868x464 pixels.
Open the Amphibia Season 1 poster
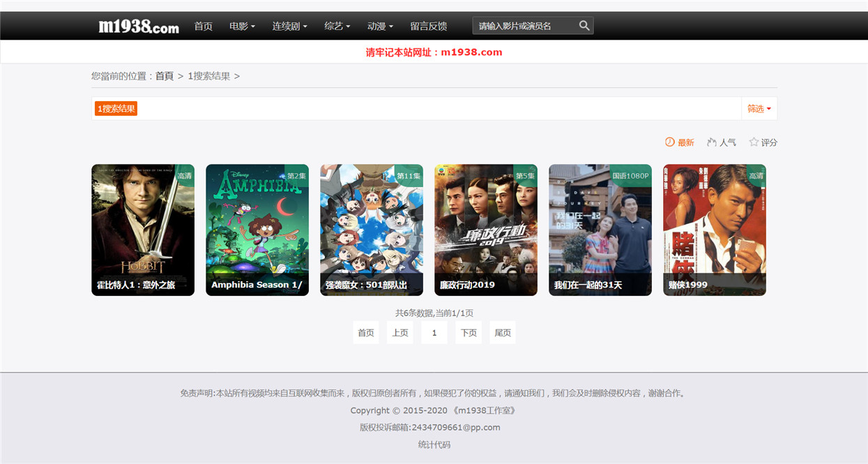point(257,230)
